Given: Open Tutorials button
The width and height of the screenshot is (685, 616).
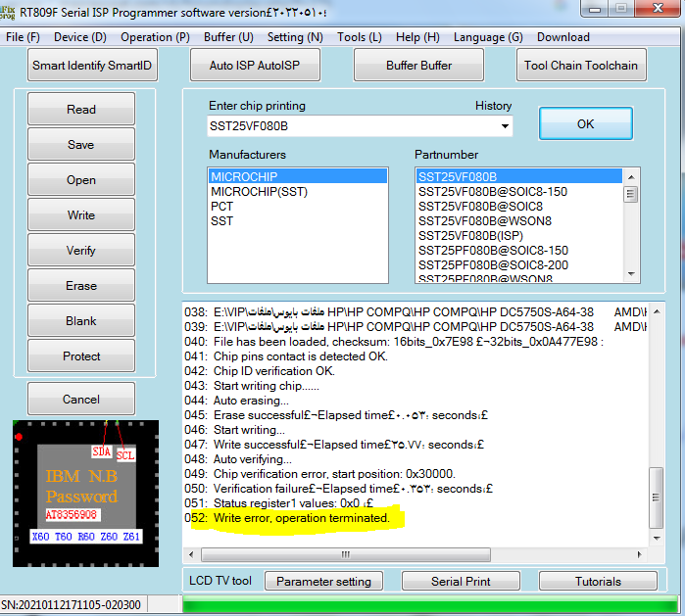Looking at the screenshot, I should pyautogui.click(x=598, y=581).
